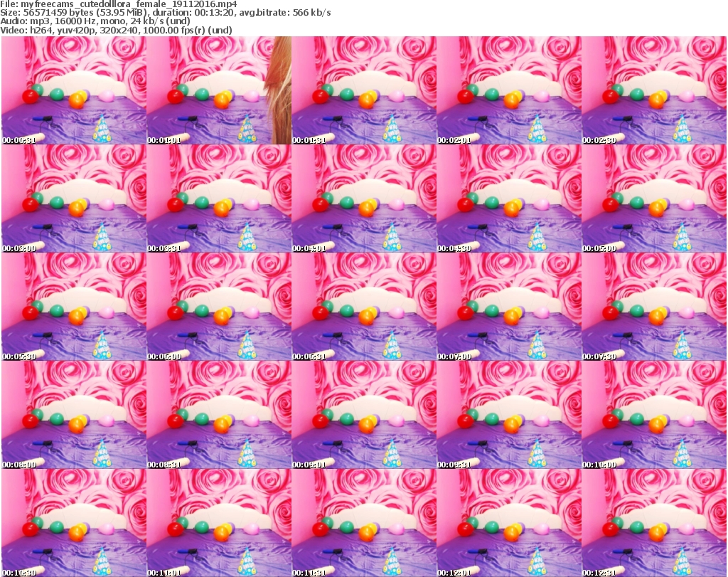
Task: Click the 'Audio: mp3, 16000 Hz' line
Action: point(95,21)
